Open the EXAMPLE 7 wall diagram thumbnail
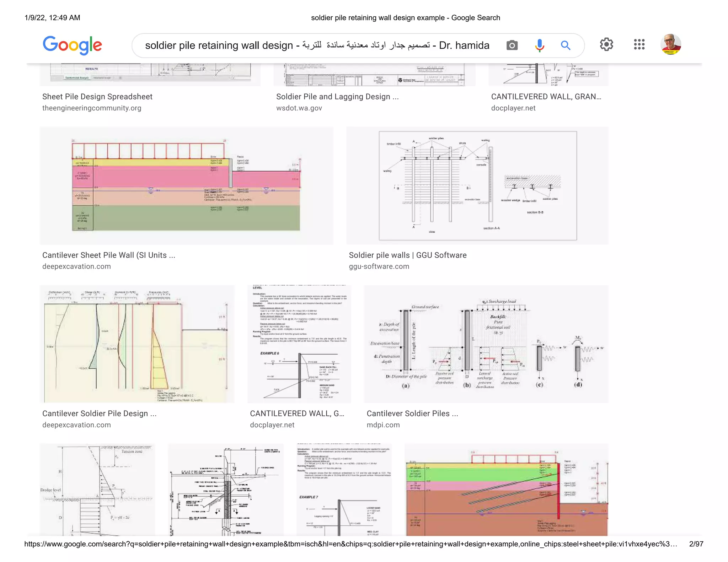 [x=344, y=490]
